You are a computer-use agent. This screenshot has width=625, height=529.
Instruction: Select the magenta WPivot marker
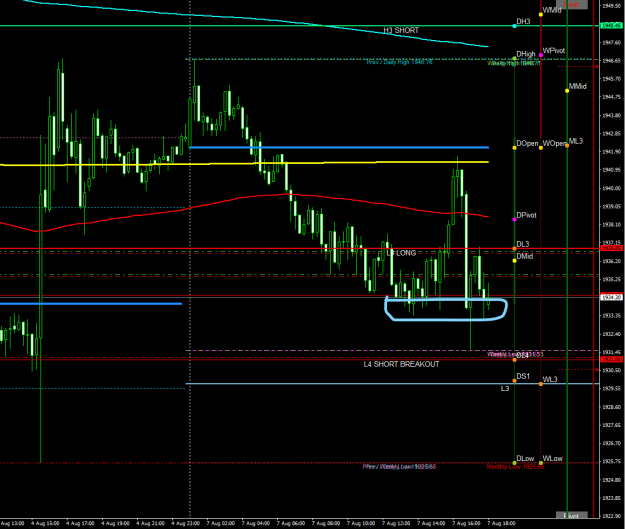[541, 55]
